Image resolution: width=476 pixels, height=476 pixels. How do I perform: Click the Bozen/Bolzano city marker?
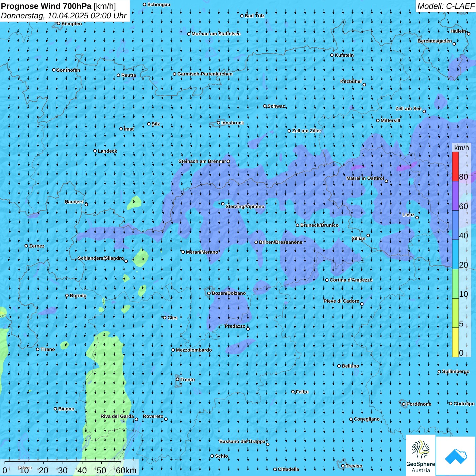(x=209, y=293)
